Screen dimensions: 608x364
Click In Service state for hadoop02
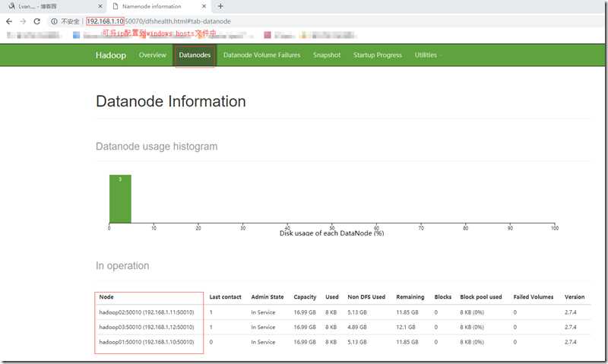click(263, 312)
